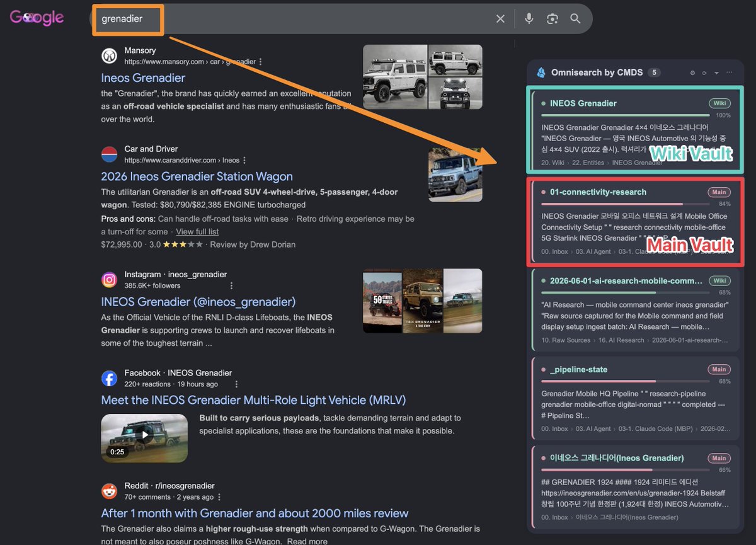756x545 pixels.
Task: Open INEOS Grenadier Omnisearch note
Action: coord(583,103)
